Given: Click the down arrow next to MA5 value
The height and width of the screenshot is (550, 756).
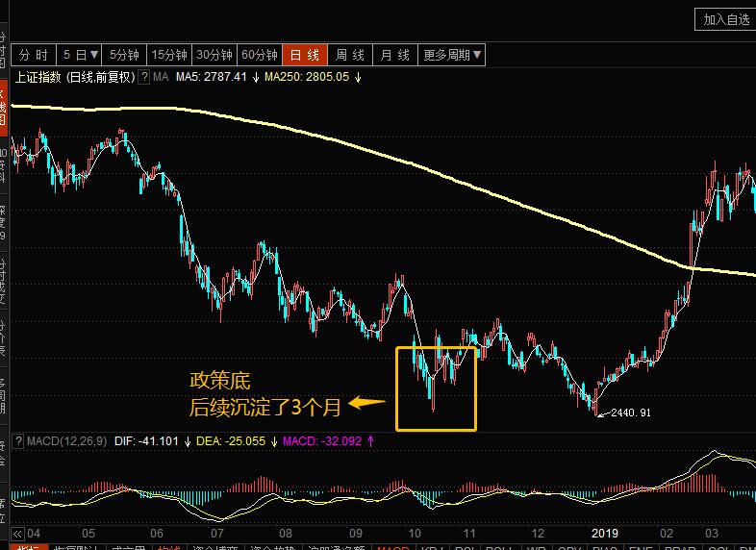Looking at the screenshot, I should tap(256, 77).
